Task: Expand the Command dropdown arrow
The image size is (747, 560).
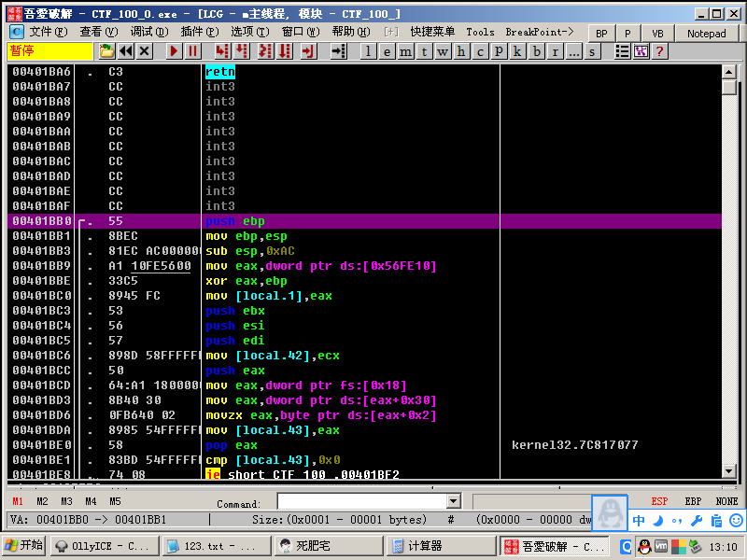Action: pyautogui.click(x=455, y=502)
